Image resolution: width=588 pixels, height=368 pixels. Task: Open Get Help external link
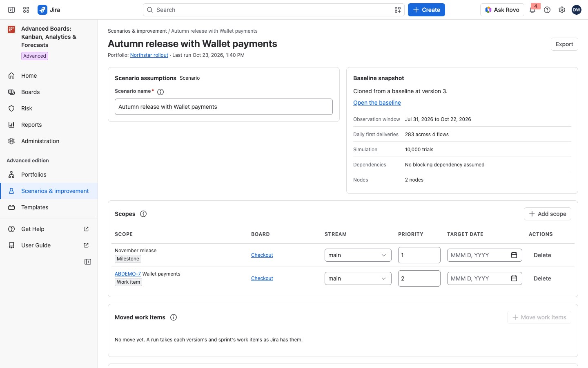tap(49, 229)
